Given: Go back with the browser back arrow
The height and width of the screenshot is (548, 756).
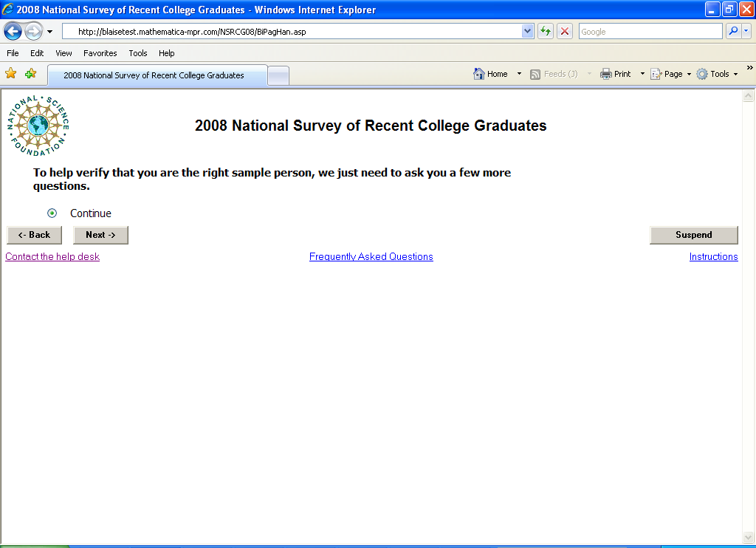Looking at the screenshot, I should 13,32.
